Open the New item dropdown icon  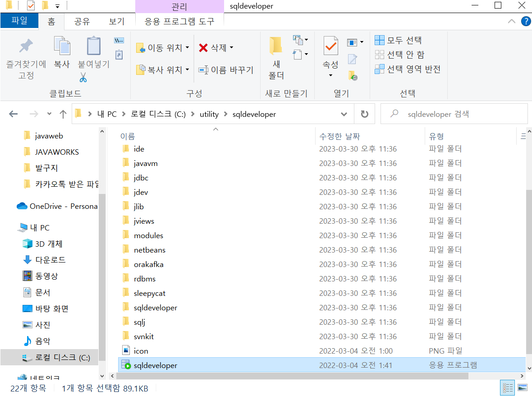[300, 40]
